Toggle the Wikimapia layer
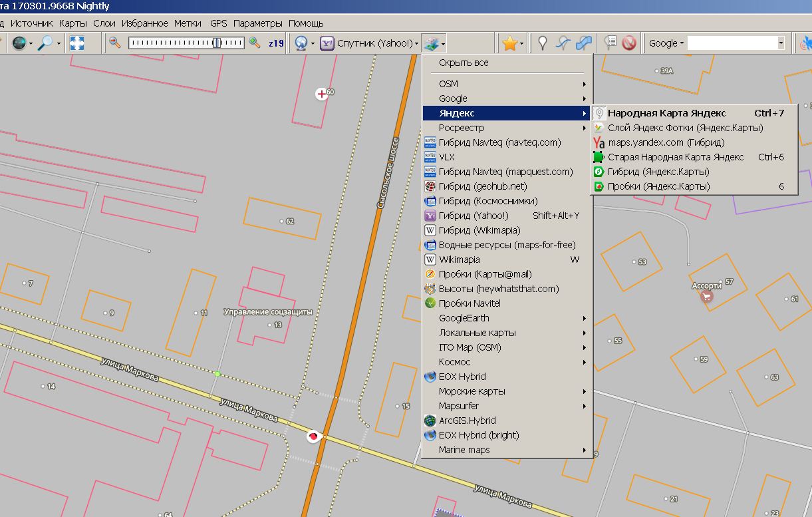Screen dimensions: 812x517 [459, 259]
